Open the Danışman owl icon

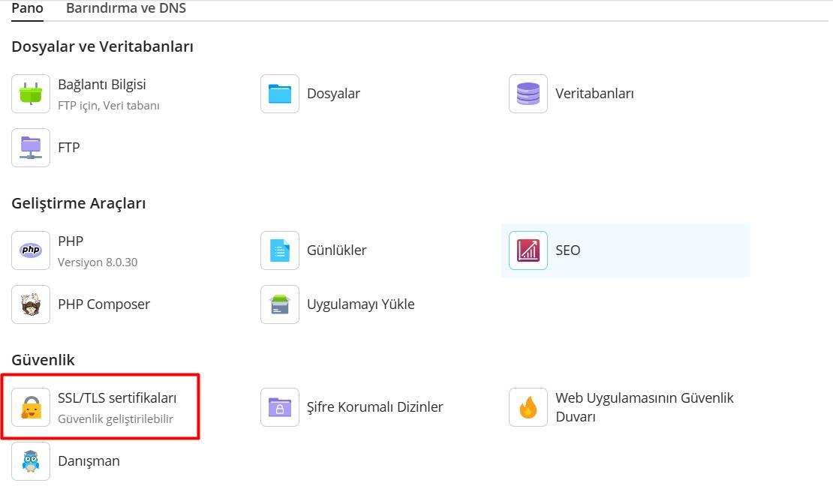point(31,461)
